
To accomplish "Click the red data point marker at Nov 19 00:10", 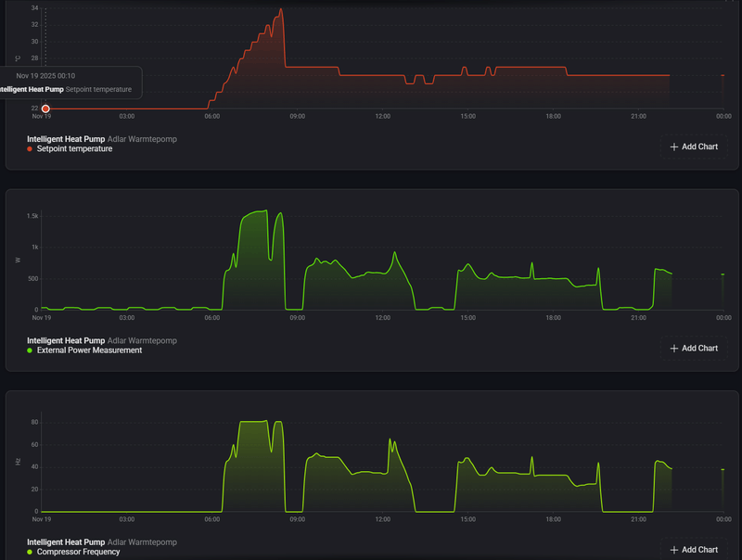I will click(x=45, y=108).
